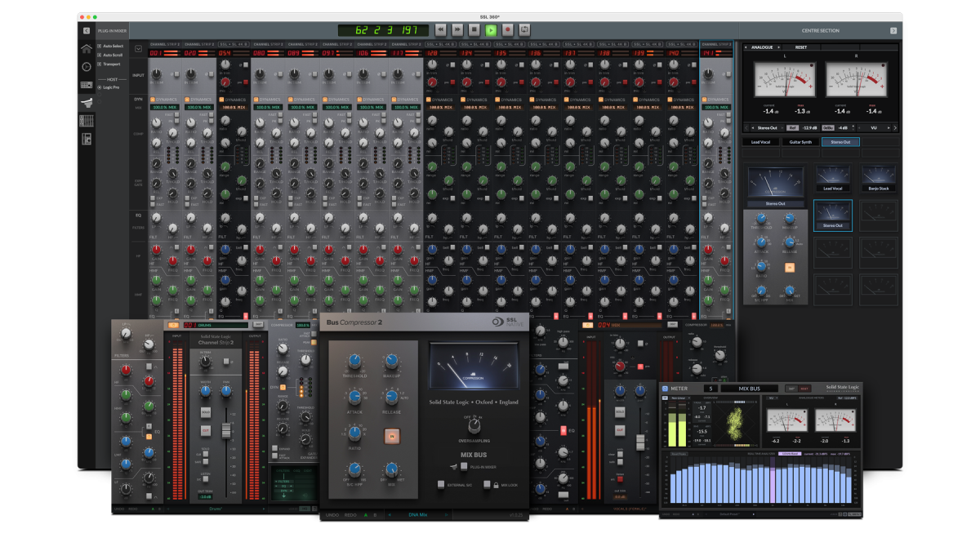Toggle the loop cycle transport button
Screen dimensions: 980x560
click(x=524, y=29)
